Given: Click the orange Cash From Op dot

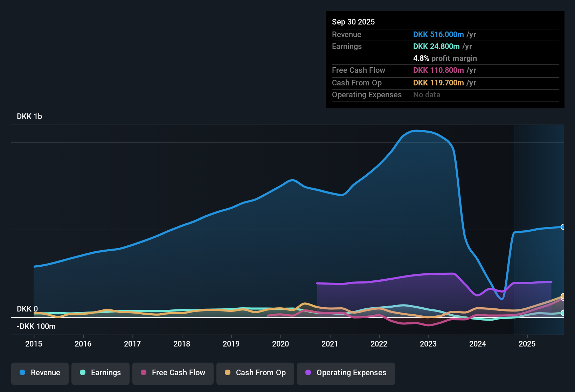Looking at the screenshot, I should click(x=227, y=373).
